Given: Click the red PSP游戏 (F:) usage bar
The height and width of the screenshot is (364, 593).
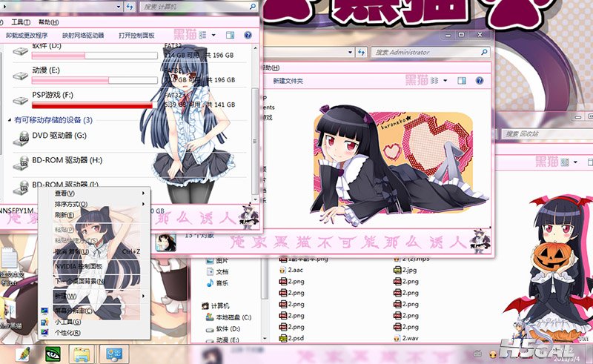Looking at the screenshot, I should point(95,105).
